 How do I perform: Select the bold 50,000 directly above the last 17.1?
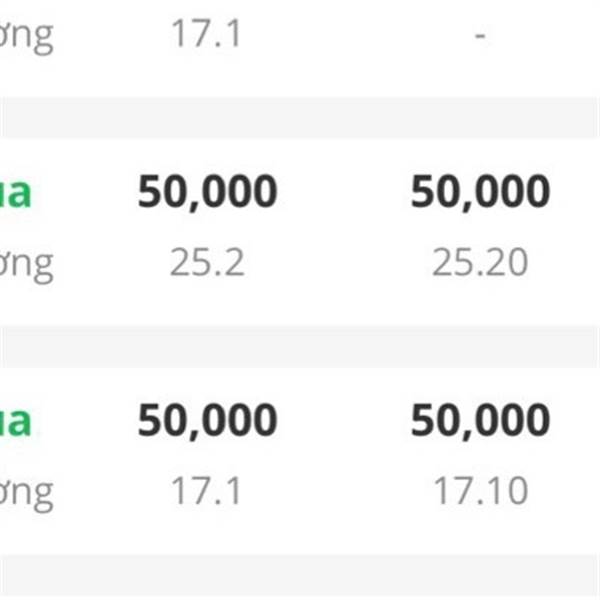click(x=207, y=421)
